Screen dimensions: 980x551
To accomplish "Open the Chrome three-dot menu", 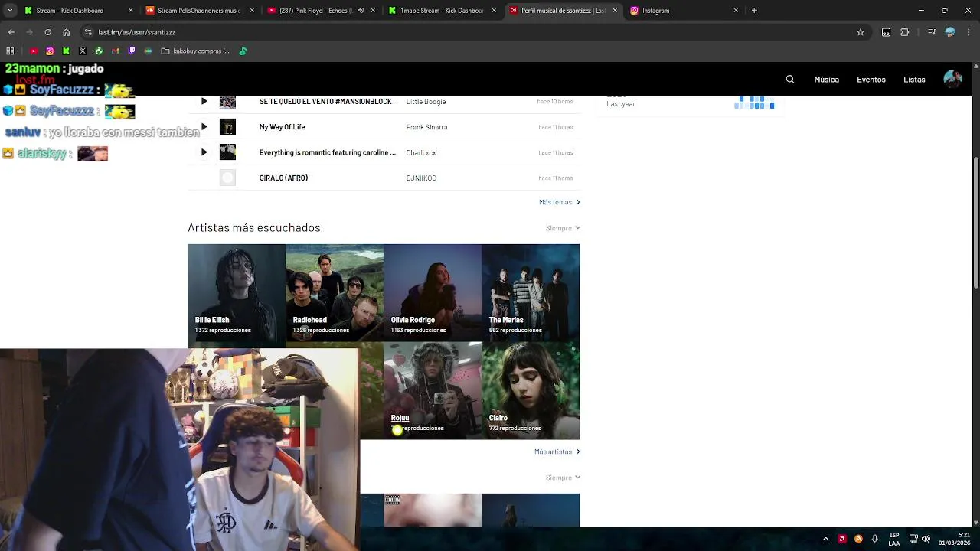I will [x=969, y=32].
